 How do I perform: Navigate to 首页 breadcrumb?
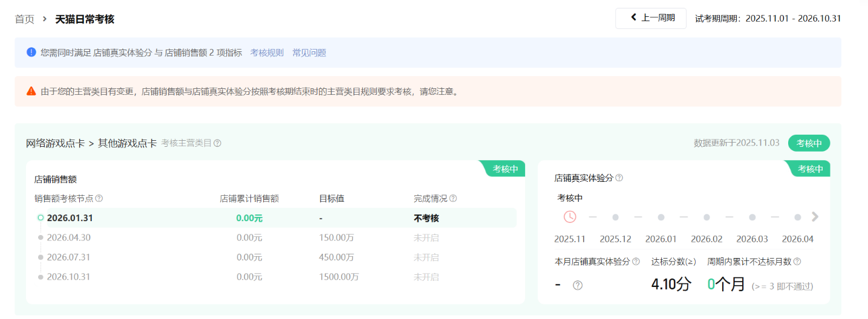tap(24, 19)
